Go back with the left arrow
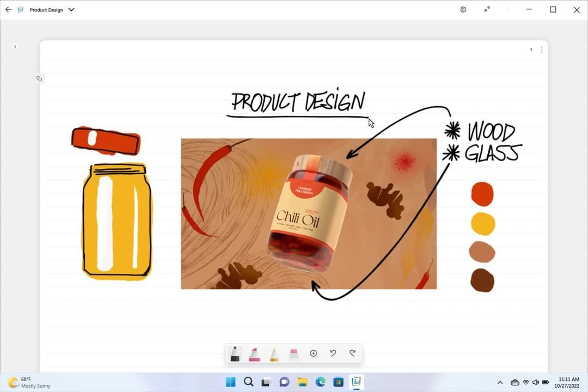The height and width of the screenshot is (392, 588). (8, 10)
